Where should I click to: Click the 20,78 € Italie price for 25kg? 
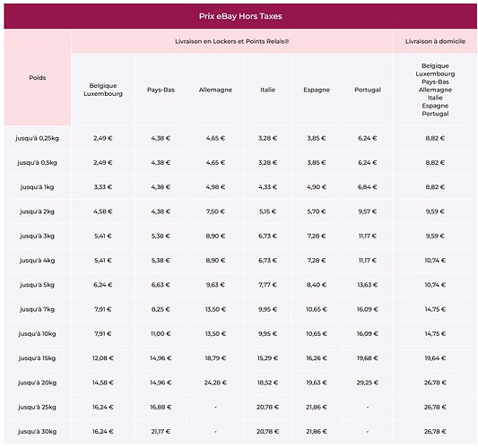click(267, 407)
